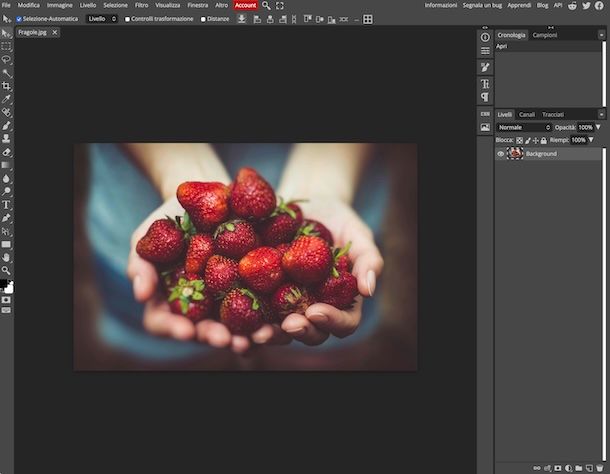Toggle Selezione-Automatica checkbox
This screenshot has height=474, width=610.
pos(19,19)
